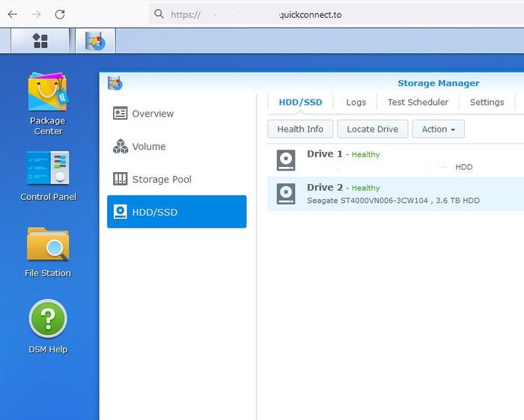The height and width of the screenshot is (420, 524).
Task: Expand the Action dropdown menu
Action: click(x=438, y=129)
